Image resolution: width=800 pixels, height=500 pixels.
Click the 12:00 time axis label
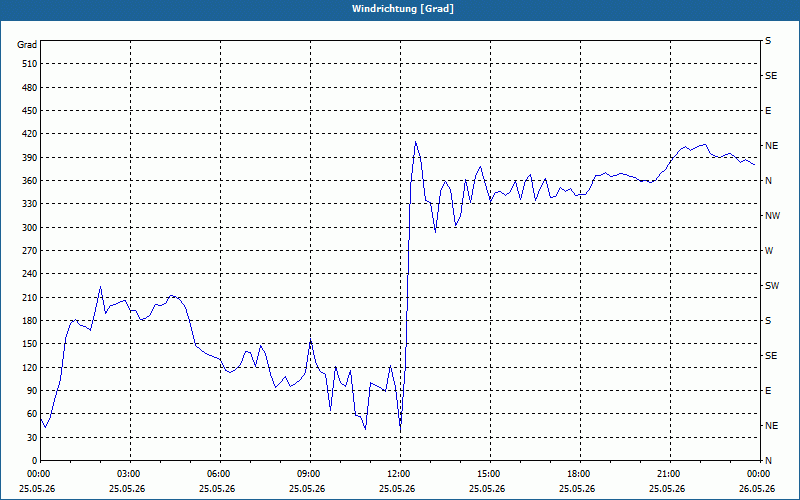tap(400, 474)
